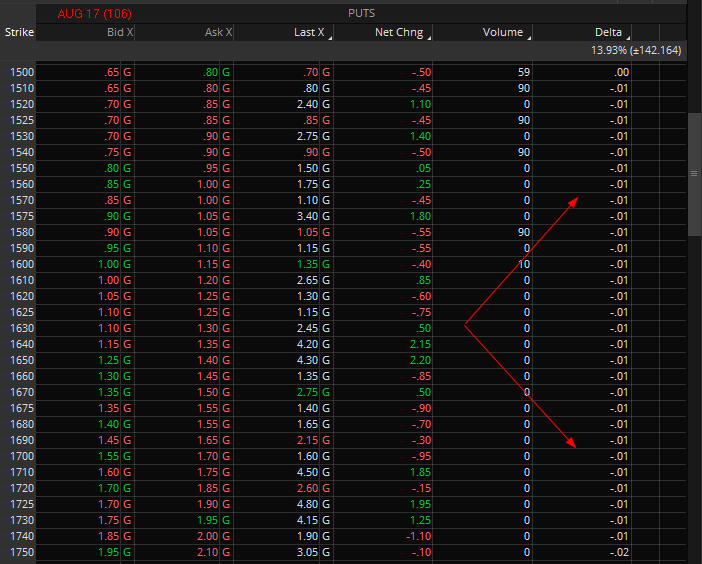
Task: Select strike 1525 row label
Action: (22, 120)
